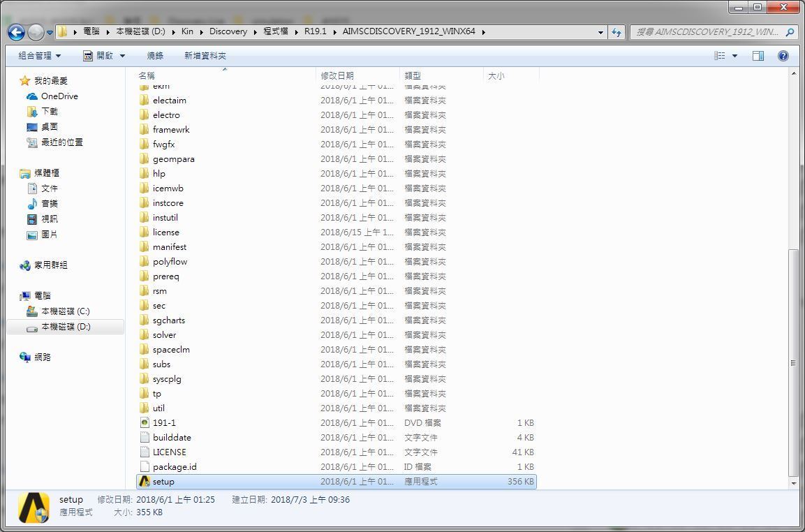Select 最近的位置 in the navigation pane
Image resolution: width=805 pixels, height=532 pixels.
pos(62,142)
